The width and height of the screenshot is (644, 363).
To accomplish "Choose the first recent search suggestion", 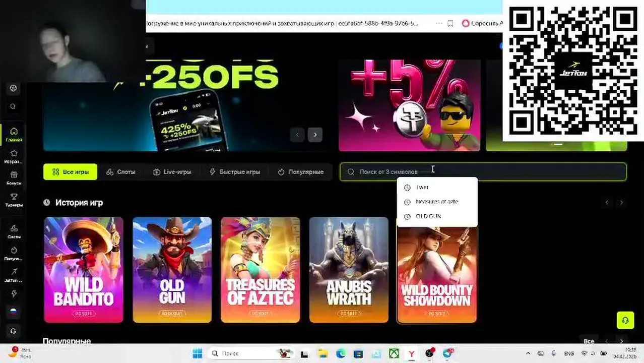I will (x=437, y=187).
